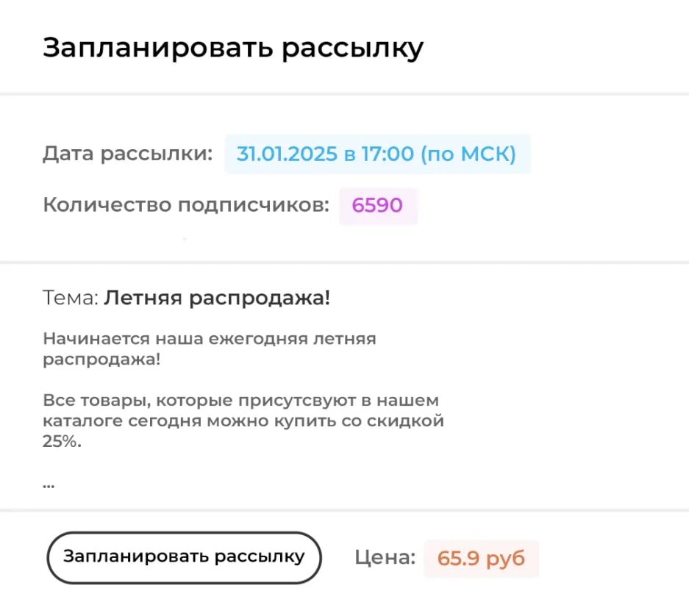Click the Цена label
This screenshot has height=616, width=689.
385,558
